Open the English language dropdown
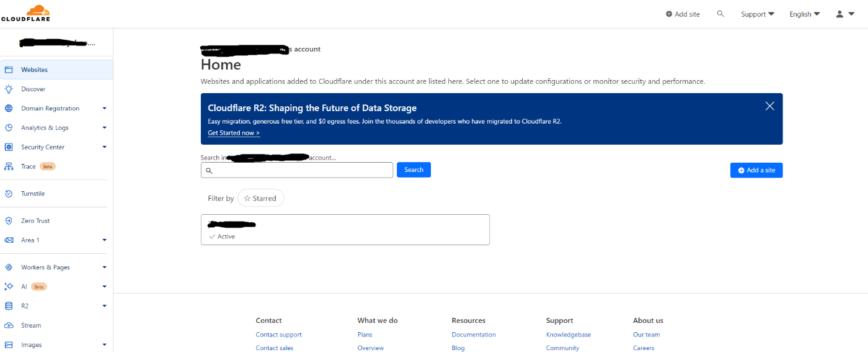The height and width of the screenshot is (352, 868). (805, 14)
